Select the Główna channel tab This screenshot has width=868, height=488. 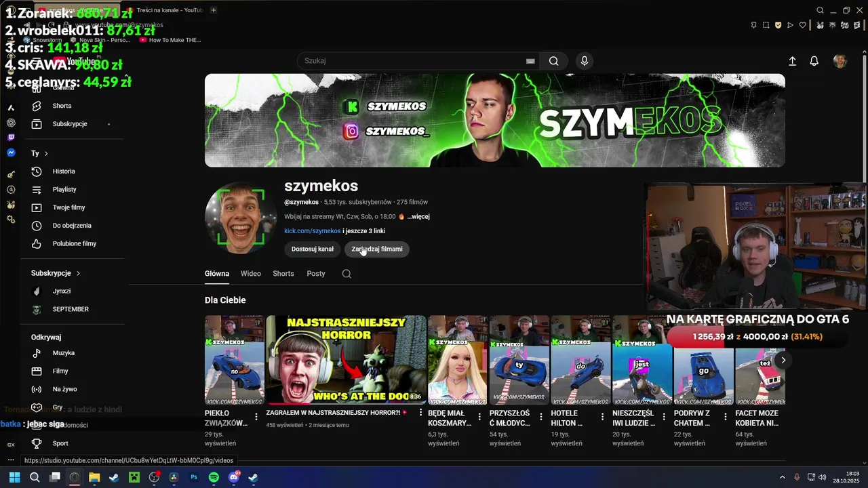(x=217, y=274)
